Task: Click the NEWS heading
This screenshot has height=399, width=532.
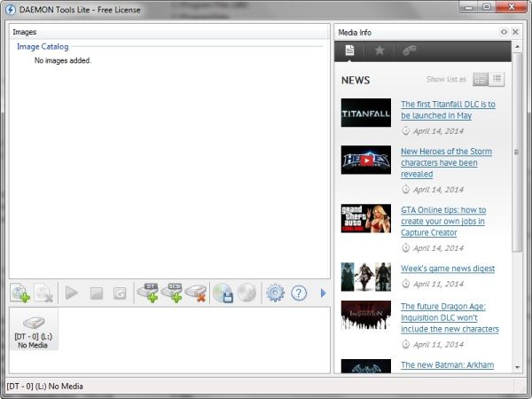Action: 356,80
